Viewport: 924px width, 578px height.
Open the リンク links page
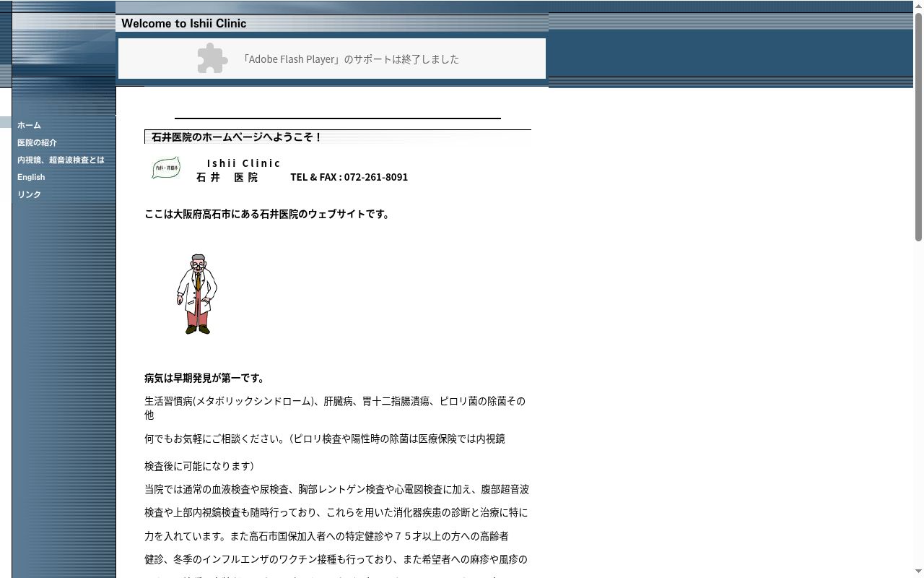coord(29,194)
